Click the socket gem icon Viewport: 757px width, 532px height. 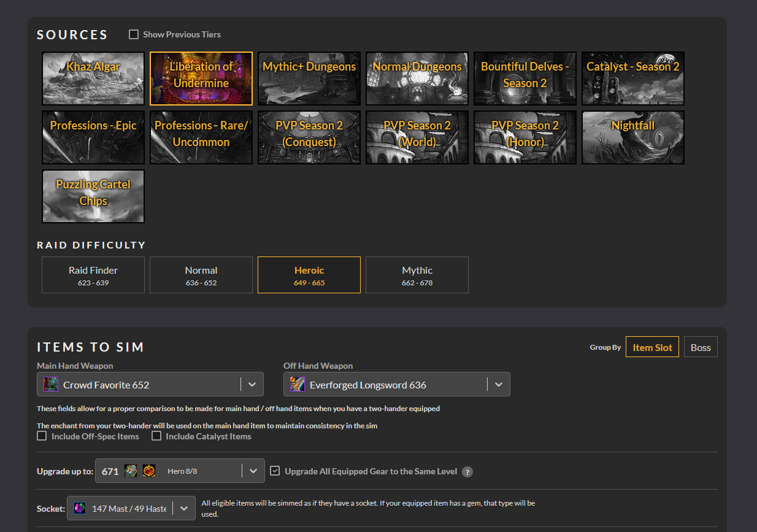coord(80,508)
